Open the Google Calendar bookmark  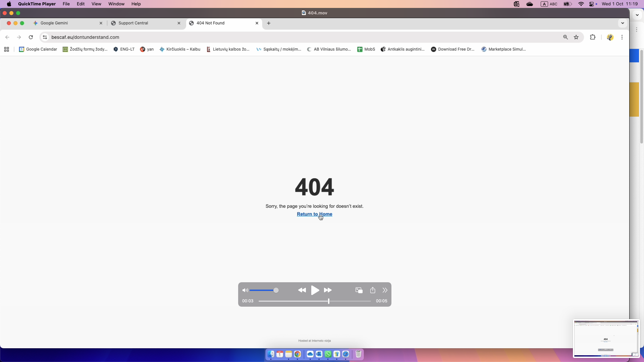pos(38,49)
